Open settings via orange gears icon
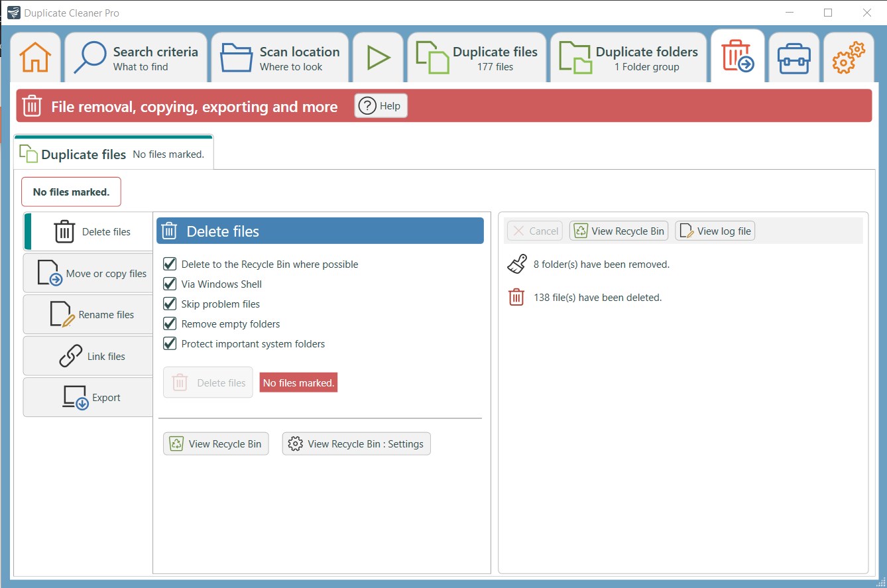This screenshot has height=588, width=887. point(849,58)
